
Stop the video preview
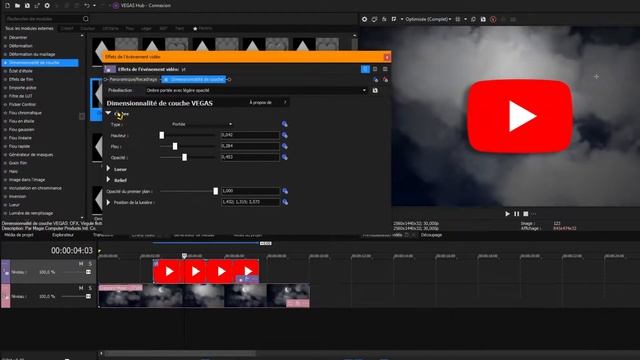coord(526,213)
